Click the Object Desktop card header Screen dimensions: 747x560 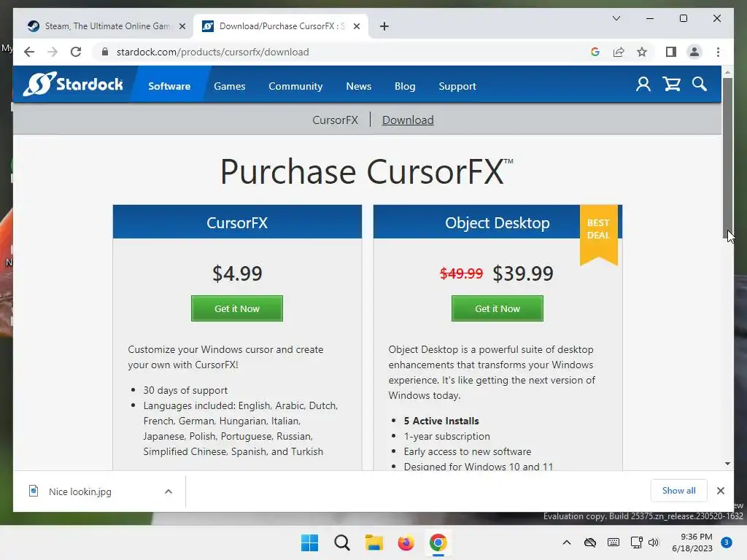498,222
